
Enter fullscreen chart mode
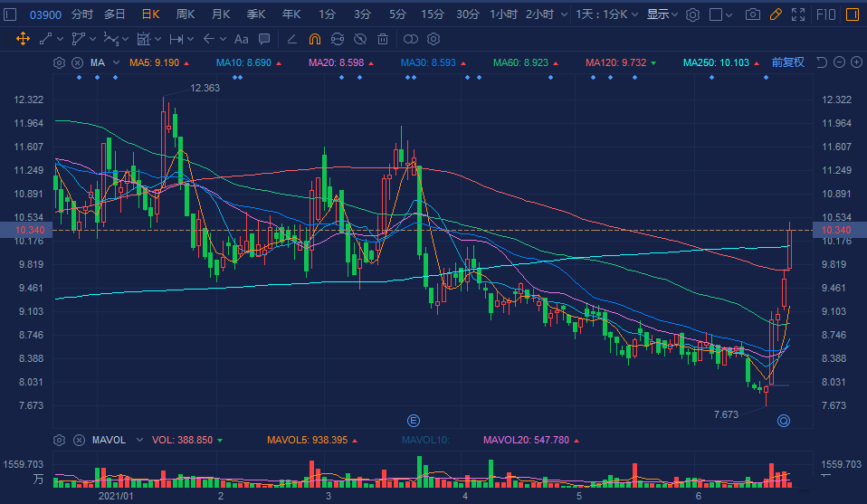(798, 14)
